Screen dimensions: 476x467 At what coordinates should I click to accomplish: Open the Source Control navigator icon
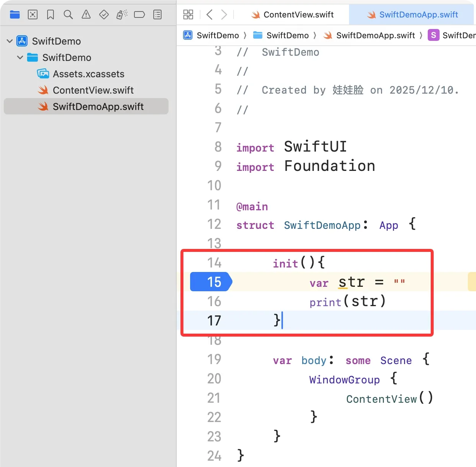[x=33, y=14]
